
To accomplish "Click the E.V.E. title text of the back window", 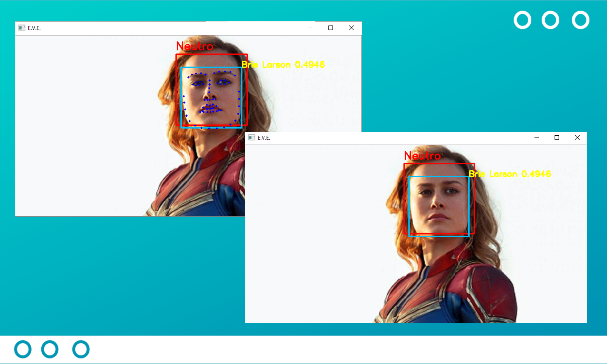I will (x=34, y=28).
